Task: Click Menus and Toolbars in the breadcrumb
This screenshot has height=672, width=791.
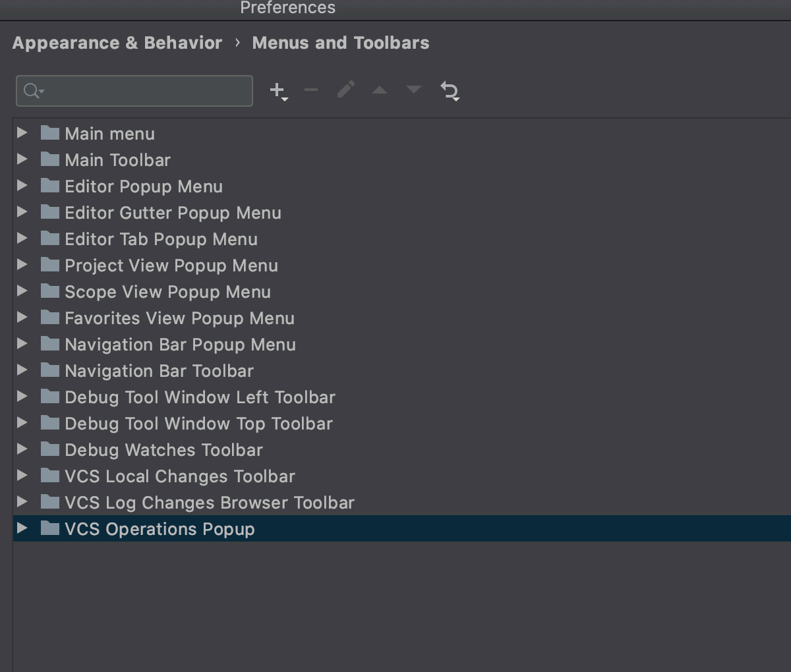Action: [340, 42]
